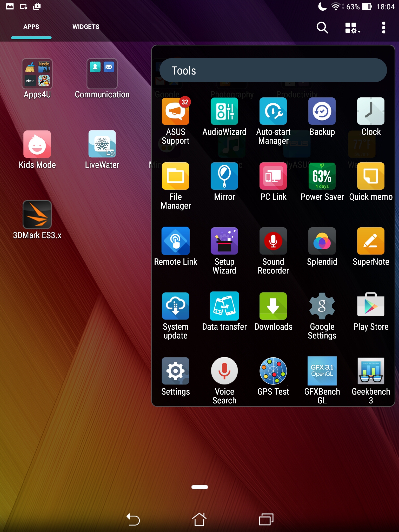Open the Communication folder
Screen dimensions: 399x532
tap(102, 74)
